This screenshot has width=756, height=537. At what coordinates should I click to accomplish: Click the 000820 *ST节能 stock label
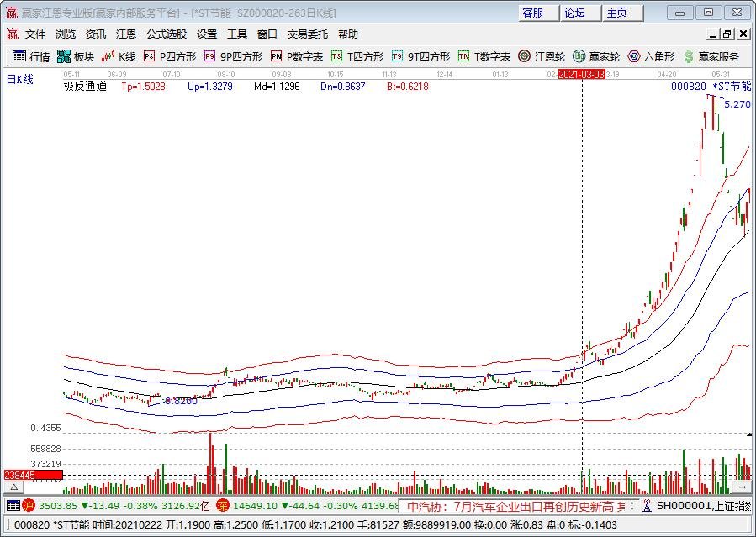[x=711, y=87]
